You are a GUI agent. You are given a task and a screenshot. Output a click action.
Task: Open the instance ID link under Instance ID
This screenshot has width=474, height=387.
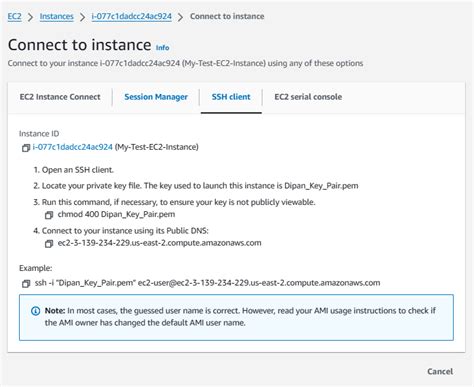coord(72,147)
